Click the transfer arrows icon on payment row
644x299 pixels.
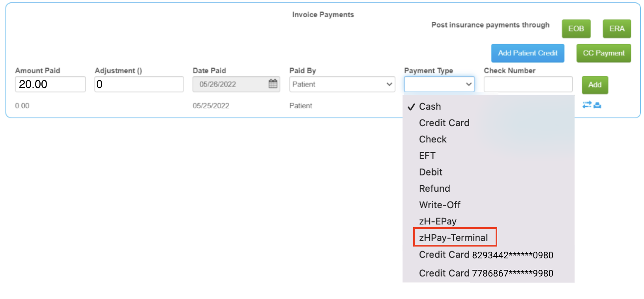click(x=587, y=105)
